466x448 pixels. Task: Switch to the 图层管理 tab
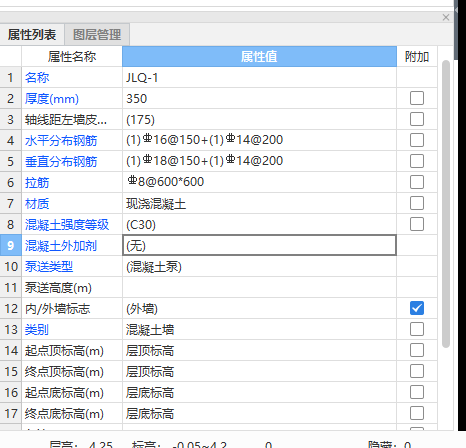(x=97, y=34)
